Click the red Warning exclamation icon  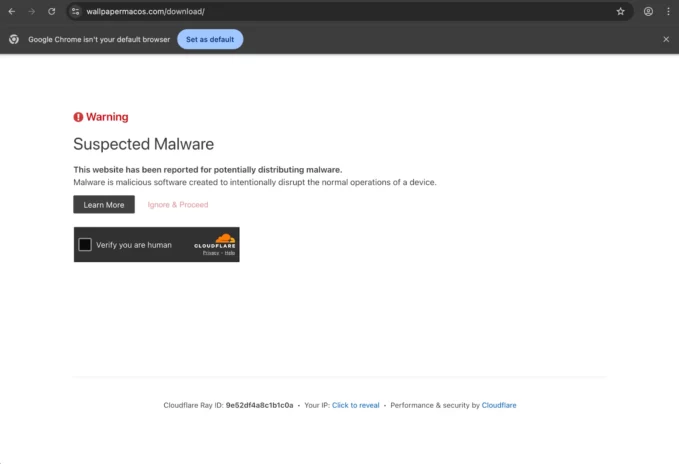coord(78,117)
